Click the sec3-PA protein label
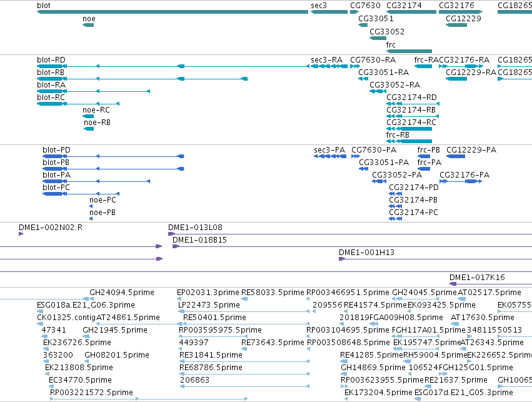The height and width of the screenshot is (402, 532). tap(329, 150)
